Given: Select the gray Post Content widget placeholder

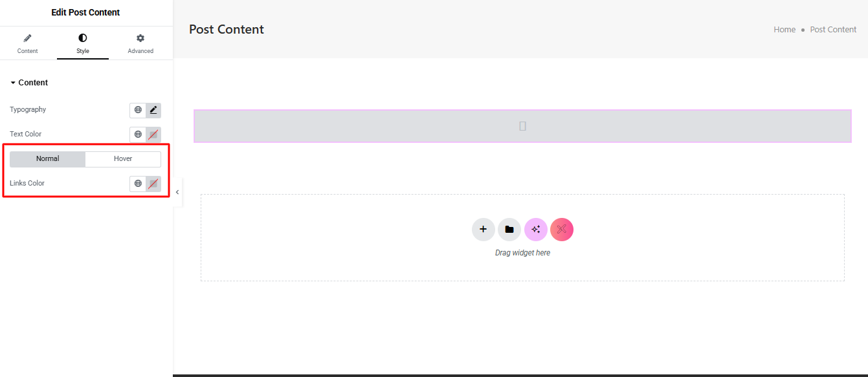Looking at the screenshot, I should click(522, 126).
